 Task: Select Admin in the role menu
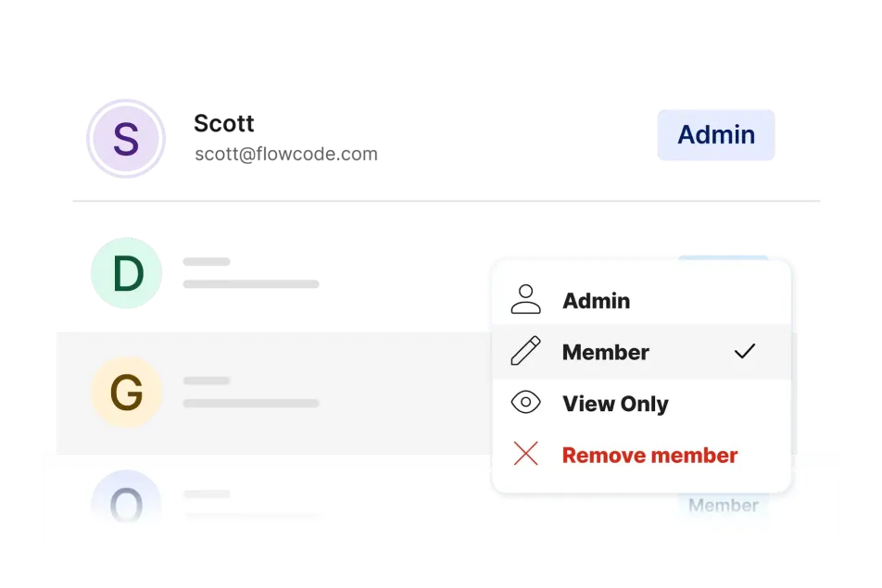596,301
